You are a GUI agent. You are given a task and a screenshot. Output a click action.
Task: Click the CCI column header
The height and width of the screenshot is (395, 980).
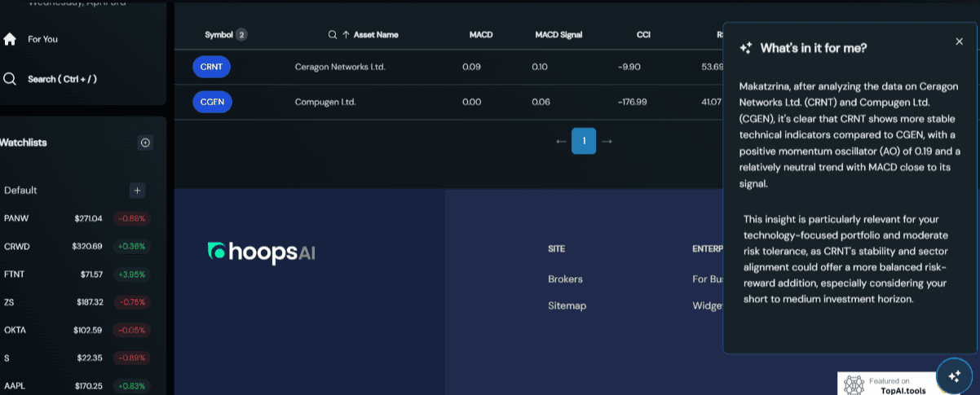pyautogui.click(x=643, y=35)
